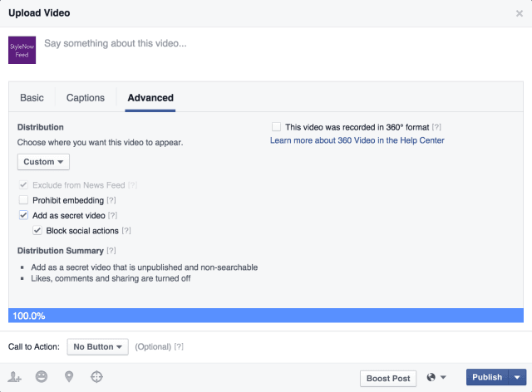
Task: Check the 360° format video box
Action: tap(276, 127)
